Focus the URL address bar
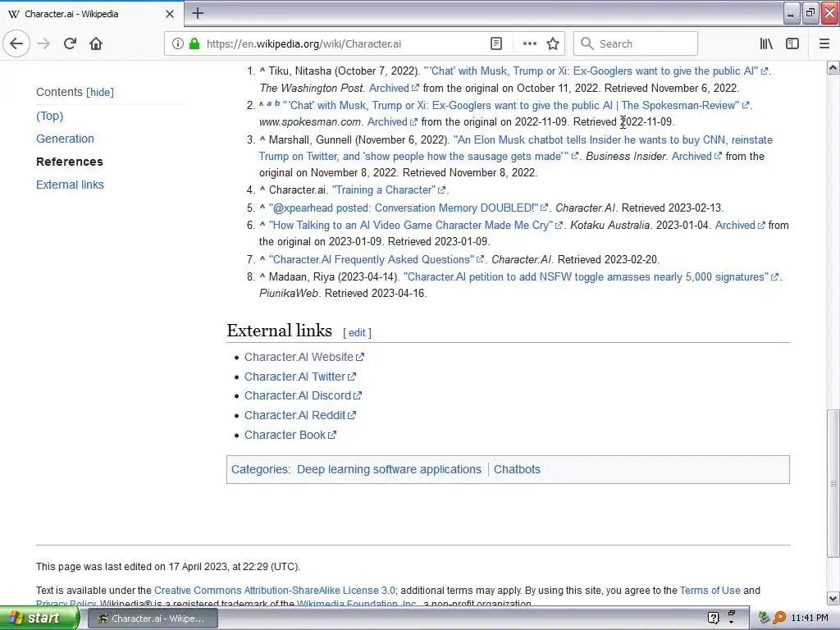Viewport: 840px width, 630px height. 343,44
